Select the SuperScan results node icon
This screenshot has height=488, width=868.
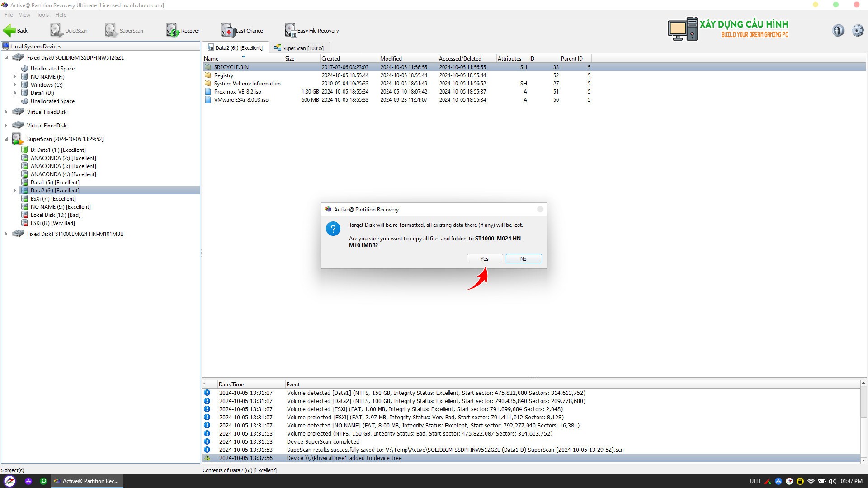tap(18, 139)
